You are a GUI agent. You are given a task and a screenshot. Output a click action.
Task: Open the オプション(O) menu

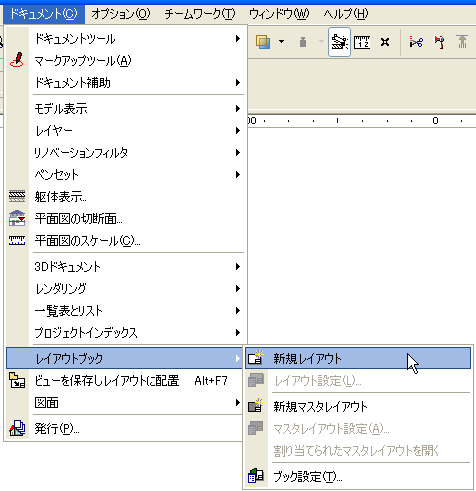(x=121, y=14)
